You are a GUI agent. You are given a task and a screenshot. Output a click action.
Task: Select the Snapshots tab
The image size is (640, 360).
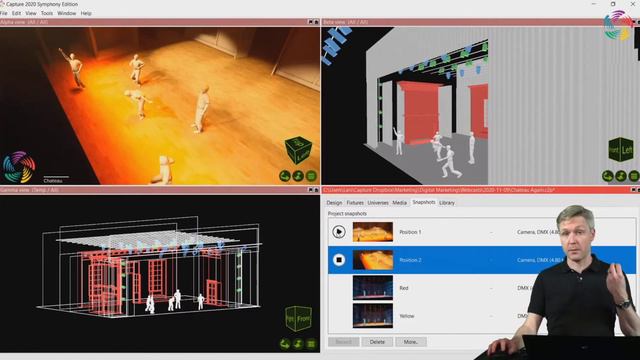pos(424,202)
